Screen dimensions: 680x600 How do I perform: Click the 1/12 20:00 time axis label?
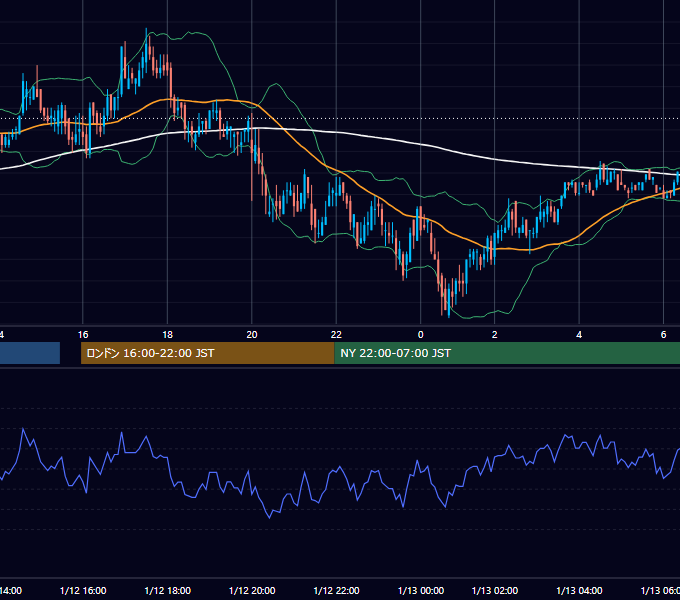point(252,590)
